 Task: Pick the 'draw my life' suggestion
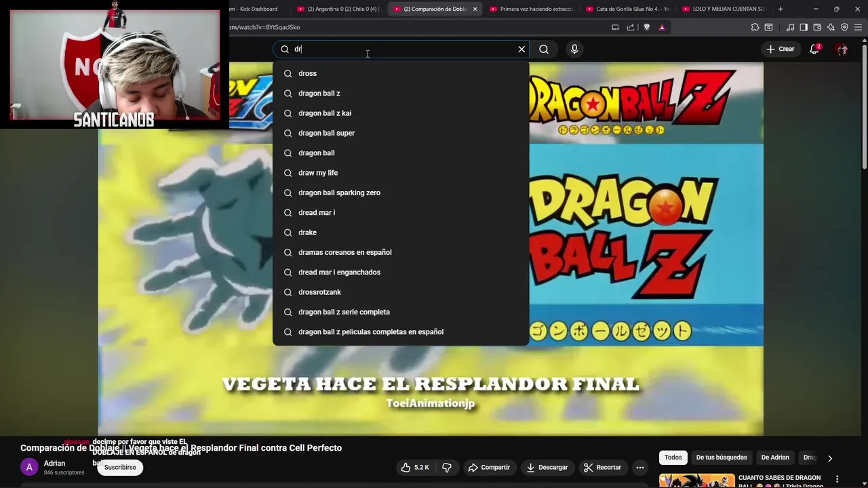point(401,173)
